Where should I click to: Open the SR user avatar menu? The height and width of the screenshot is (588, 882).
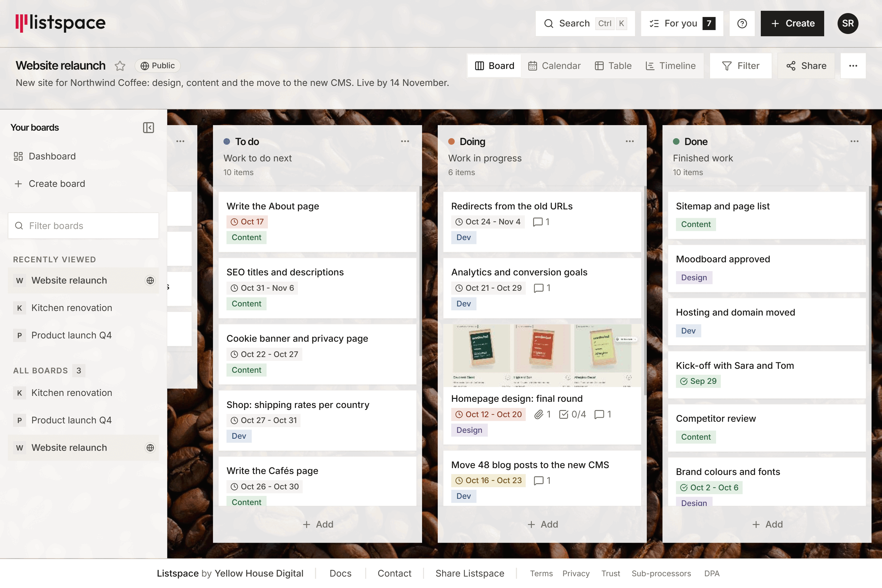click(x=847, y=23)
